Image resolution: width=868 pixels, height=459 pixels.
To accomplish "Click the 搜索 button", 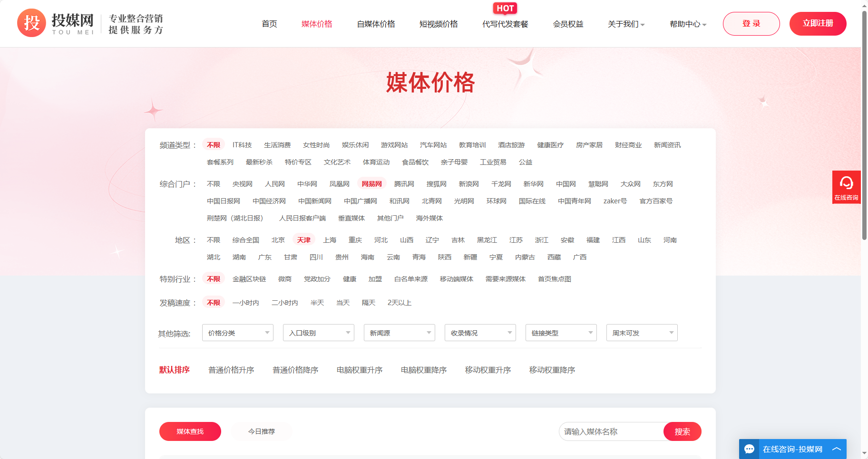I will [x=682, y=431].
